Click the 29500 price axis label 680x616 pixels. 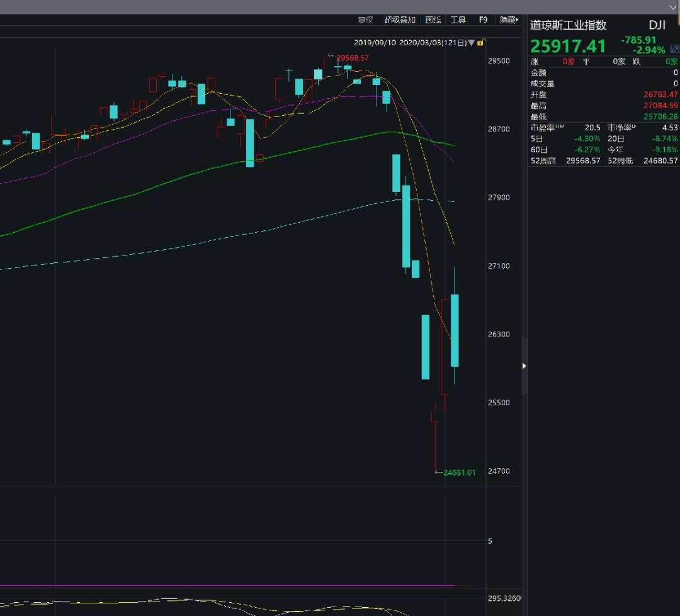click(x=499, y=60)
